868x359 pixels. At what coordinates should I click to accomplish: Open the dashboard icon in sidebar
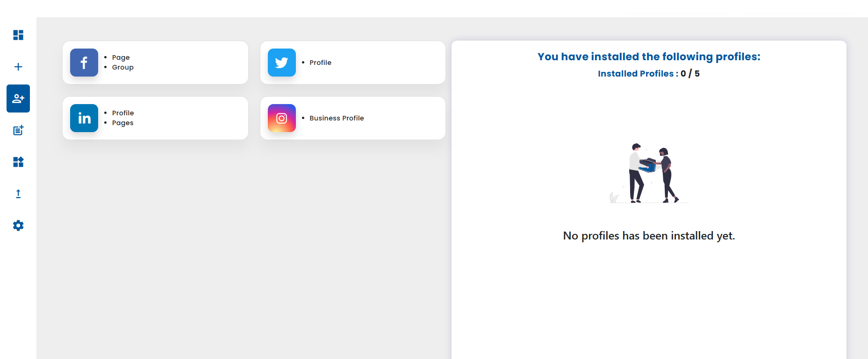coord(18,35)
